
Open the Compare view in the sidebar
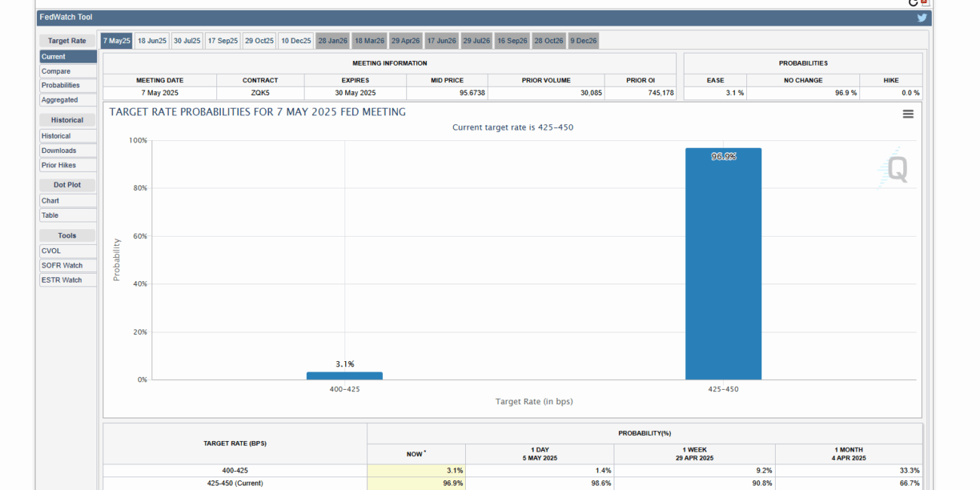click(68, 72)
